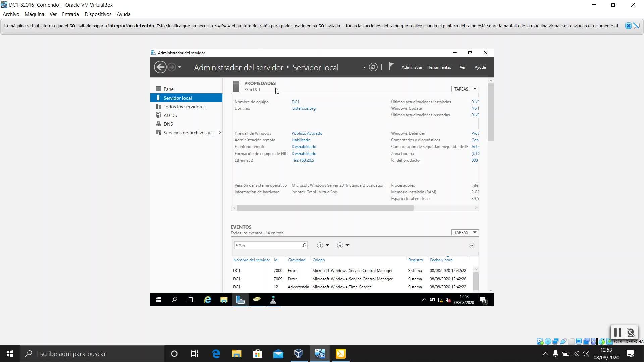Collapse events filter section with chevron
Viewport: 644px width, 362px height.
point(471,245)
